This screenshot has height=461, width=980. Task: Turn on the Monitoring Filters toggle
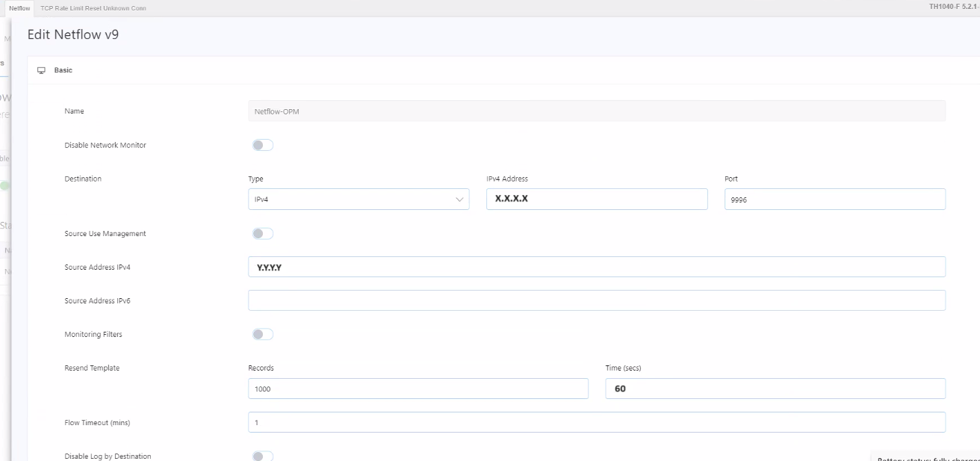tap(263, 334)
